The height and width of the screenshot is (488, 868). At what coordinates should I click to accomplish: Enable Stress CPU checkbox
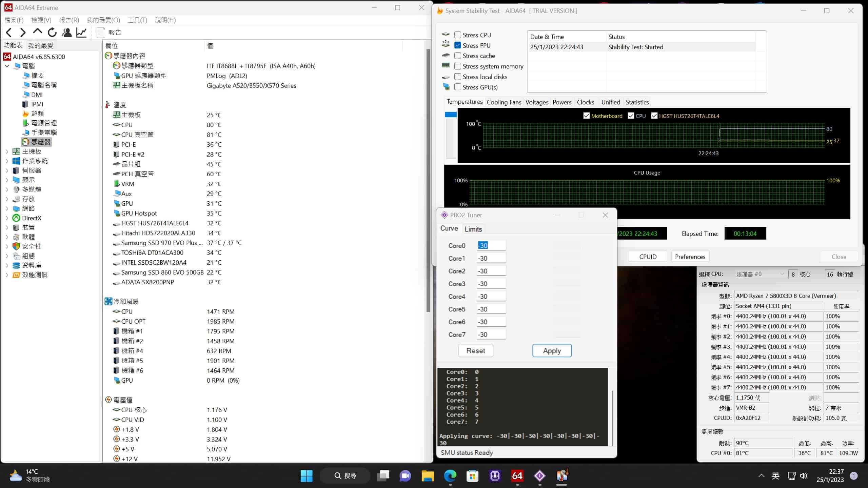click(458, 35)
